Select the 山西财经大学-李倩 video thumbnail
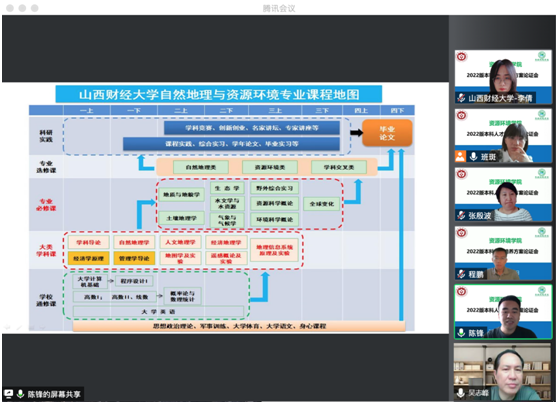The width and height of the screenshot is (558, 404). [503, 77]
